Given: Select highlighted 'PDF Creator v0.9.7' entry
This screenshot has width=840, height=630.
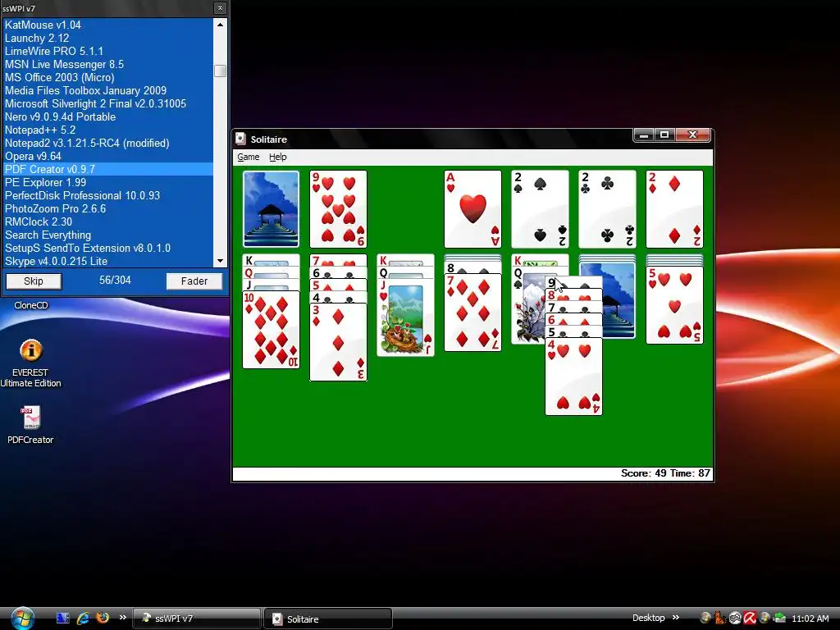Looking at the screenshot, I should click(x=108, y=169).
